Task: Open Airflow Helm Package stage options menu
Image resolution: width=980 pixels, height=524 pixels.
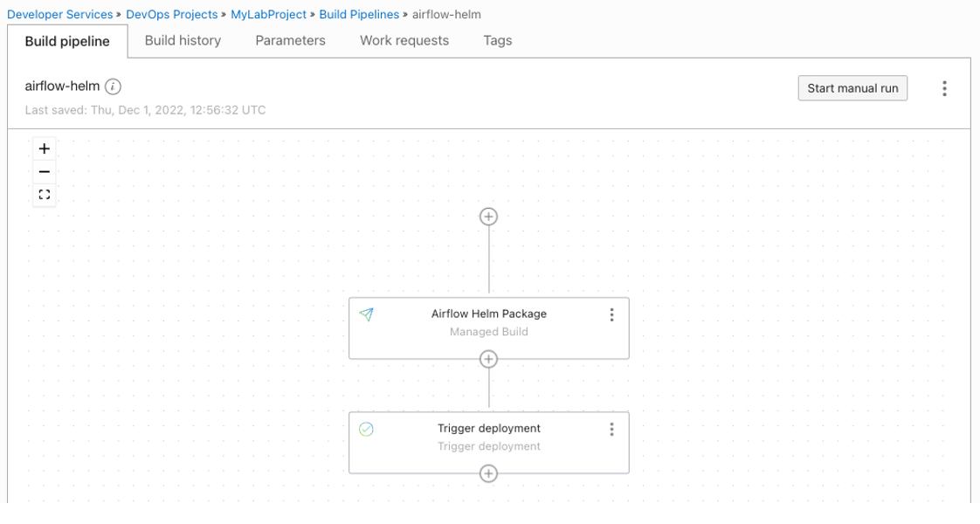Action: [x=611, y=315]
